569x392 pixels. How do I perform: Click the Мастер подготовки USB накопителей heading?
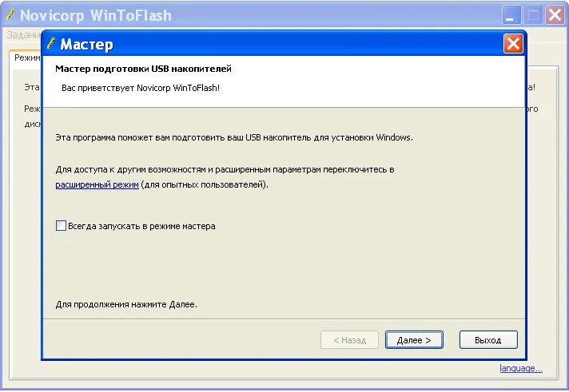(x=143, y=69)
